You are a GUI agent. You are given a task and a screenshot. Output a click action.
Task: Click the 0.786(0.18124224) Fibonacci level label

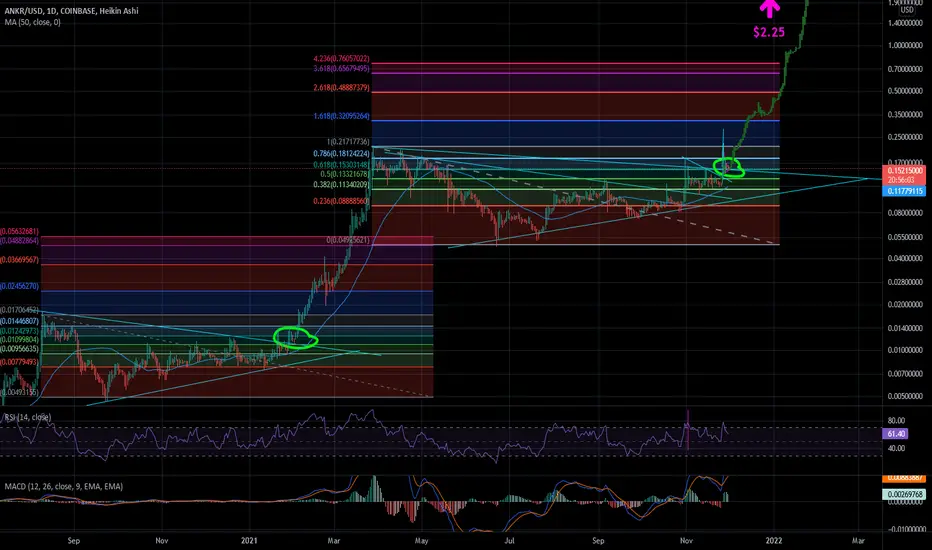[x=341, y=154]
